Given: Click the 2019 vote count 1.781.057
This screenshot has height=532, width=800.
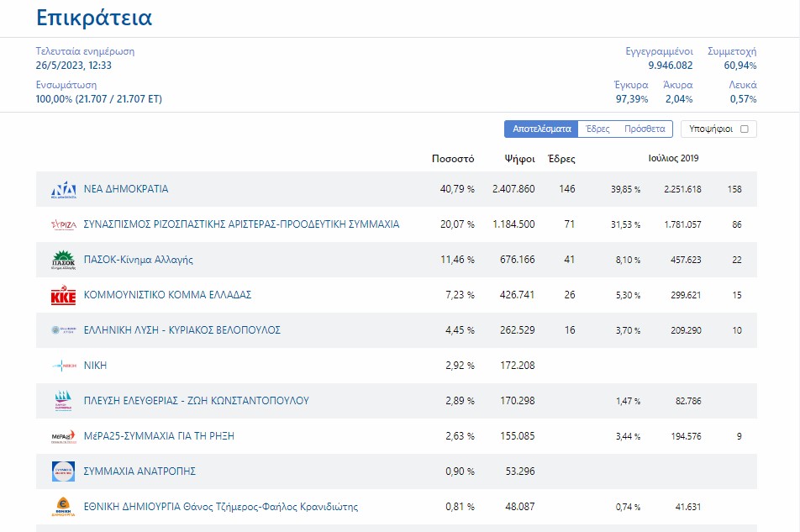Looking at the screenshot, I should click(682, 224).
